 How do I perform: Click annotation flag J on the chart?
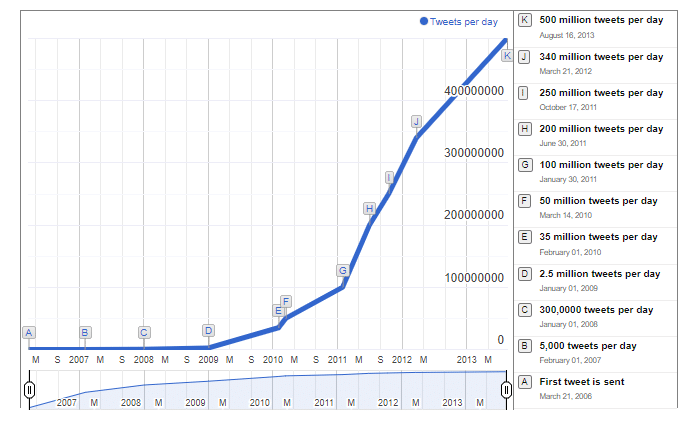(x=416, y=121)
